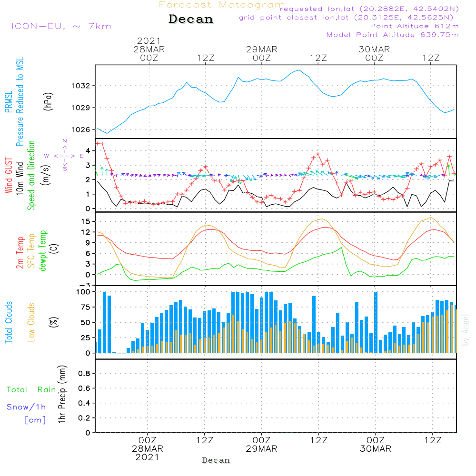Click the Point Altitude 612m line
The width and height of the screenshot is (476, 476).
coord(414,26)
